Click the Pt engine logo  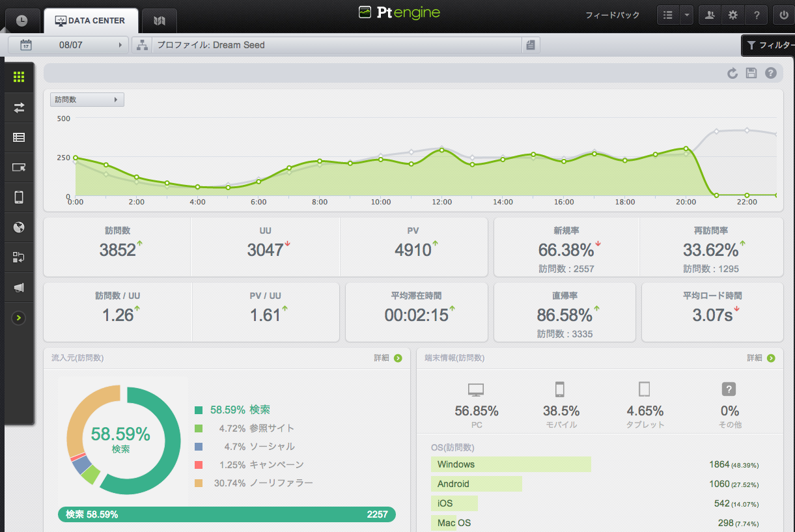399,12
